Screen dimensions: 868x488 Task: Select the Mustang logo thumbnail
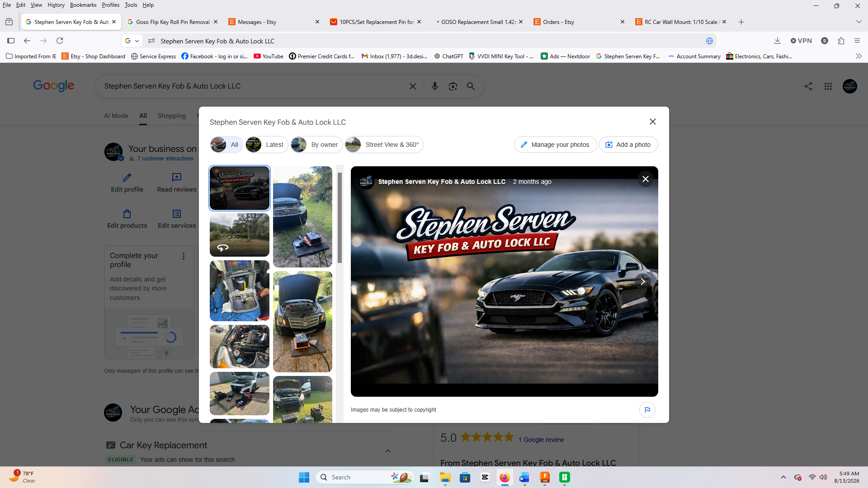tap(240, 188)
